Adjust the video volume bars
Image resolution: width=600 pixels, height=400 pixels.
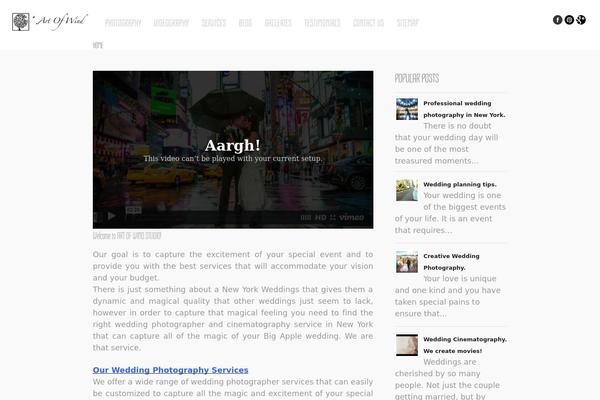click(x=305, y=217)
